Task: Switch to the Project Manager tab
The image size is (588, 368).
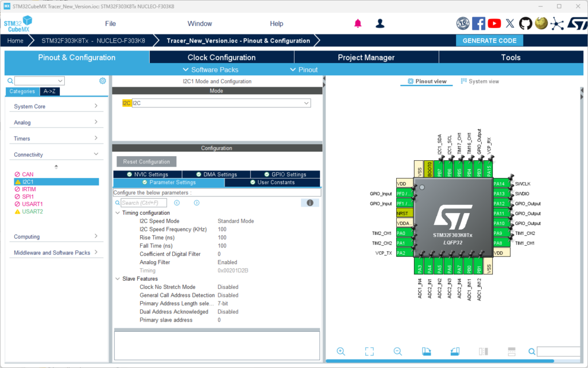Action: click(x=366, y=57)
